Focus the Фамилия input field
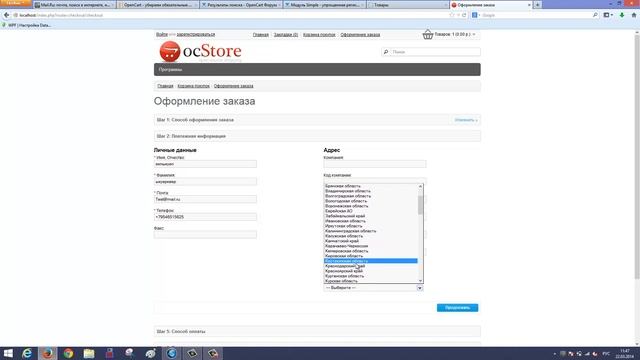 point(205,182)
